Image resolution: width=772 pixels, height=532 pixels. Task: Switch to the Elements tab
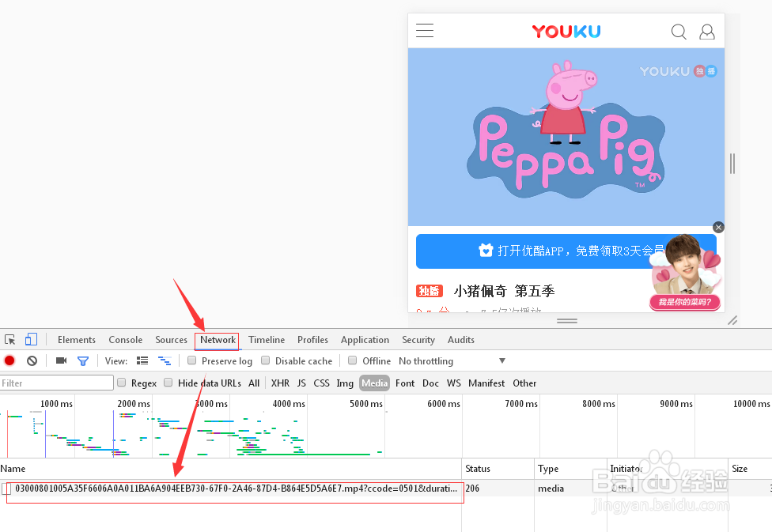[x=76, y=340]
